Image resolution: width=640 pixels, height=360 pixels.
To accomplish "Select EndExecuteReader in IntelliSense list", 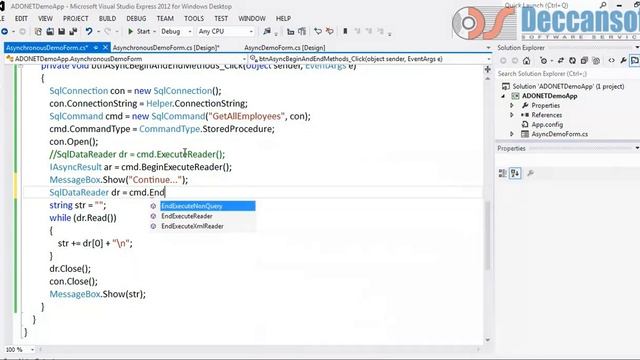I will coord(203,216).
